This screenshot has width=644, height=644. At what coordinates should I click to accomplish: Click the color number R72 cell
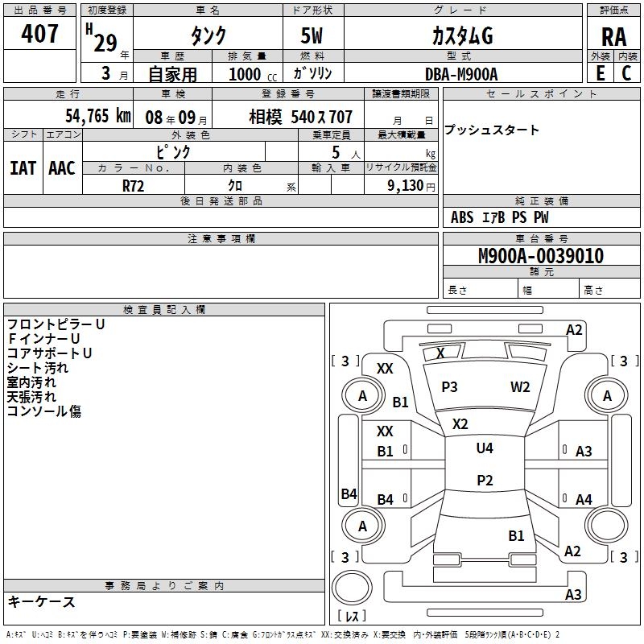[134, 185]
